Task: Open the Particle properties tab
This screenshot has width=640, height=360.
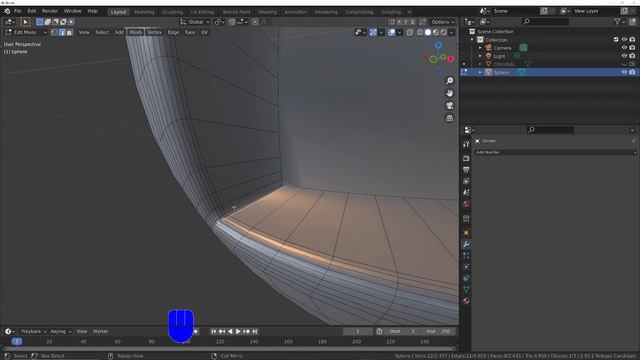Action: pyautogui.click(x=466, y=255)
